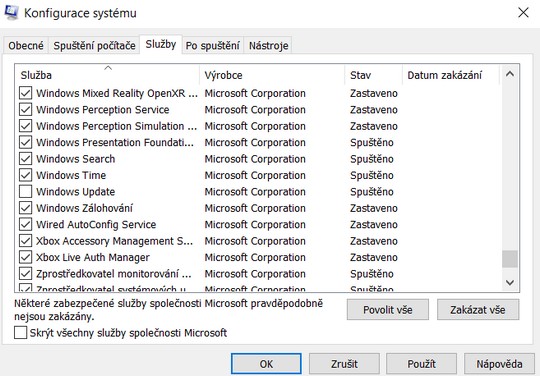Click the Zakázat vše button
Screen dimensions: 540x376
click(x=478, y=310)
